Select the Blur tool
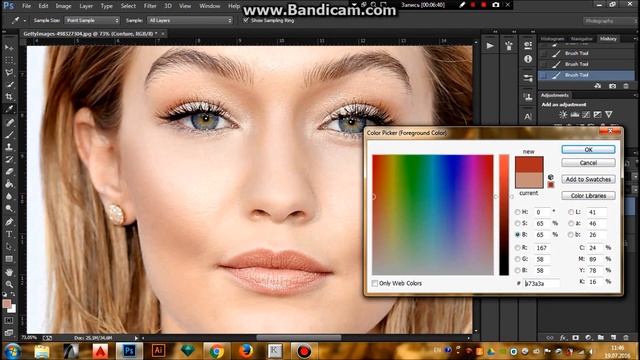 [x=9, y=196]
